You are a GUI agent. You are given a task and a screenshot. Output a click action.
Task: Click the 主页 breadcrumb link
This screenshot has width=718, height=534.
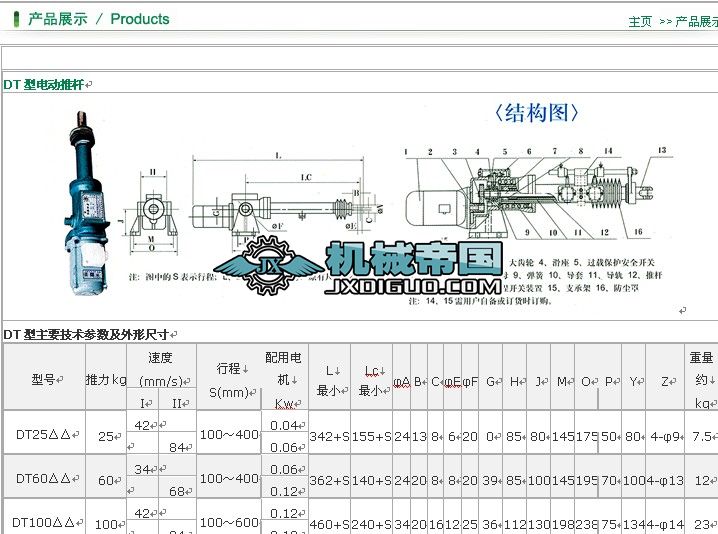(640, 22)
